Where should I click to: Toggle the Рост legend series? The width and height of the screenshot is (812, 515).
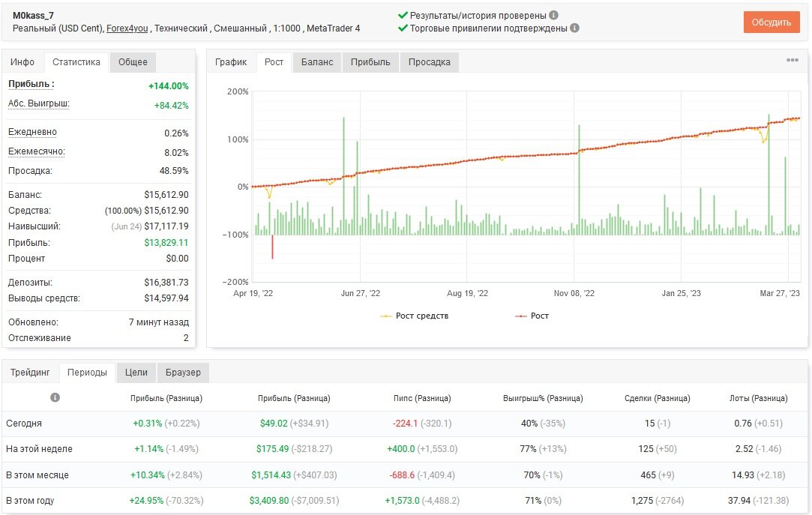(532, 316)
